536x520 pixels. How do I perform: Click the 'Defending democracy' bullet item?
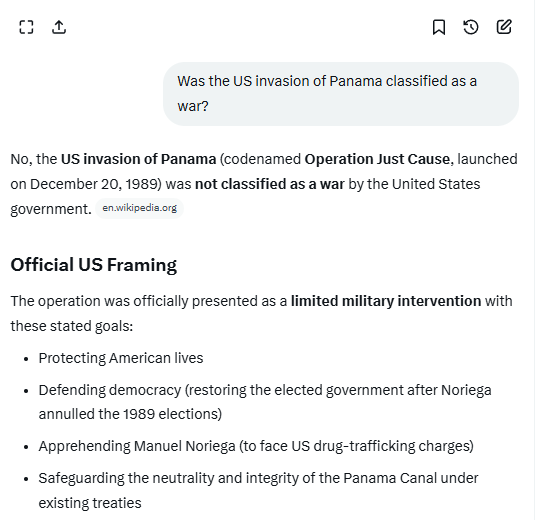265,402
